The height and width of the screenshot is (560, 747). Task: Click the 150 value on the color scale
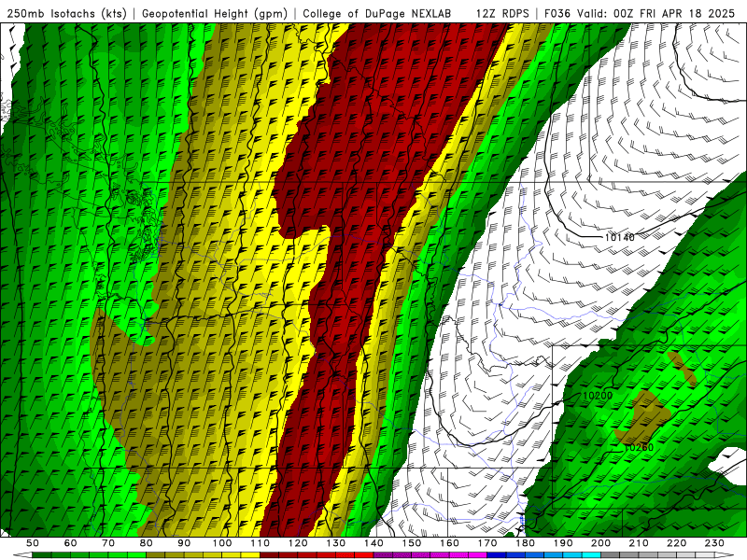coord(412,543)
